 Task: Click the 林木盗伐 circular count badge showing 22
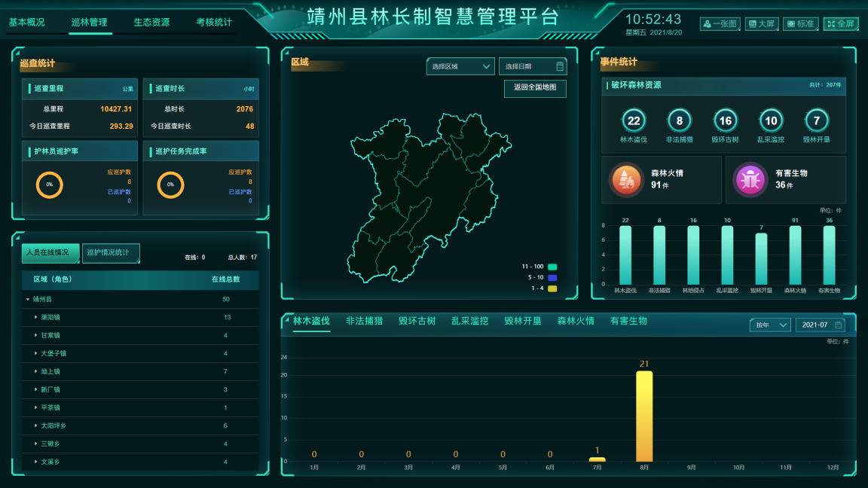coord(634,120)
